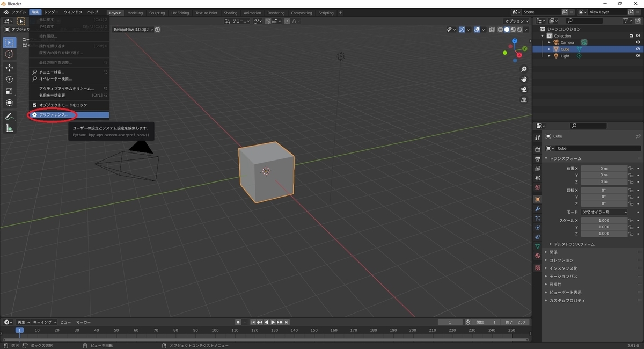The width and height of the screenshot is (644, 349).
Task: Select the Scale tool
Action: 10,91
